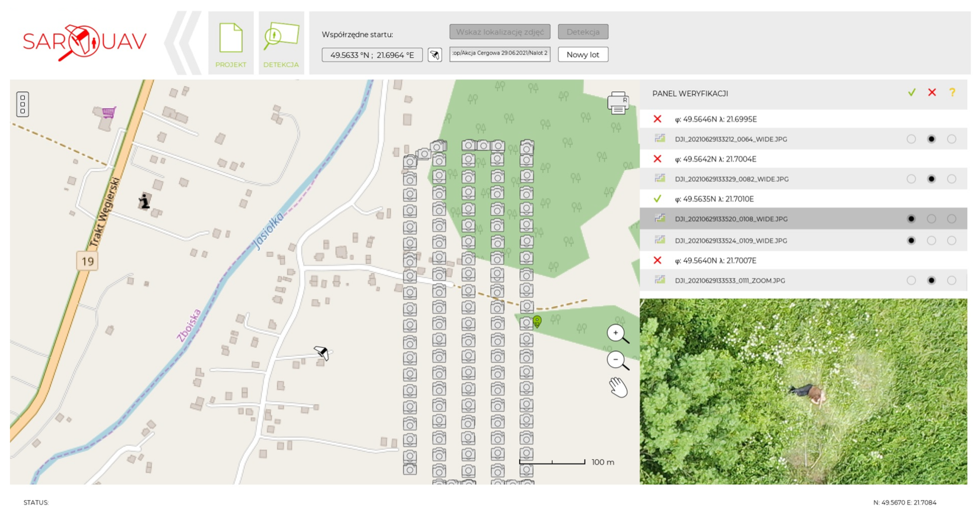The width and height of the screenshot is (980, 514).
Task: Click the drone start position marker on map
Action: (x=322, y=353)
